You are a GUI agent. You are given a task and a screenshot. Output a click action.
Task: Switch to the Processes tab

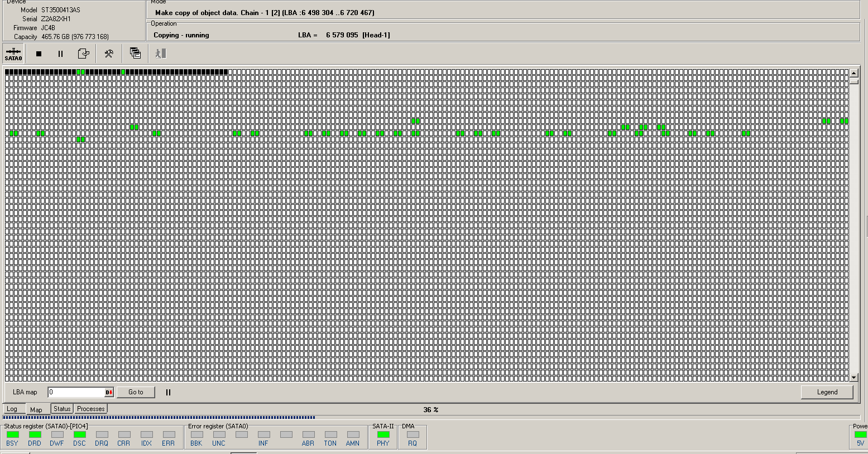91,409
